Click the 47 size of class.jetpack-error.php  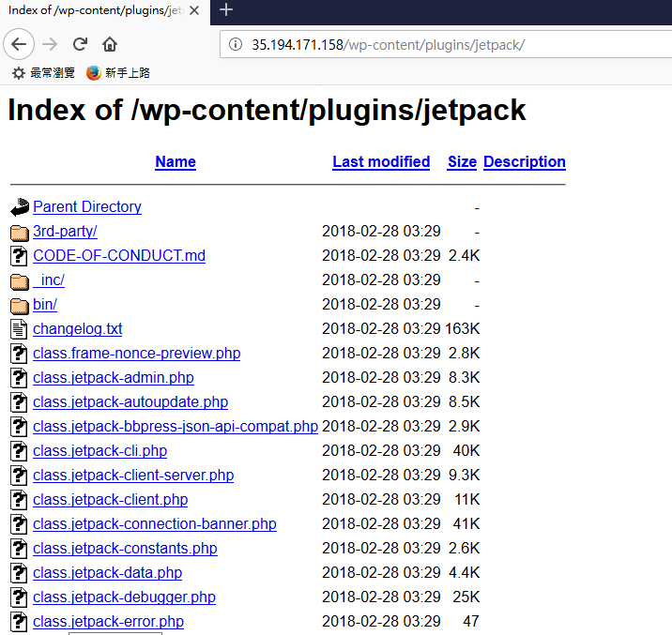click(471, 622)
